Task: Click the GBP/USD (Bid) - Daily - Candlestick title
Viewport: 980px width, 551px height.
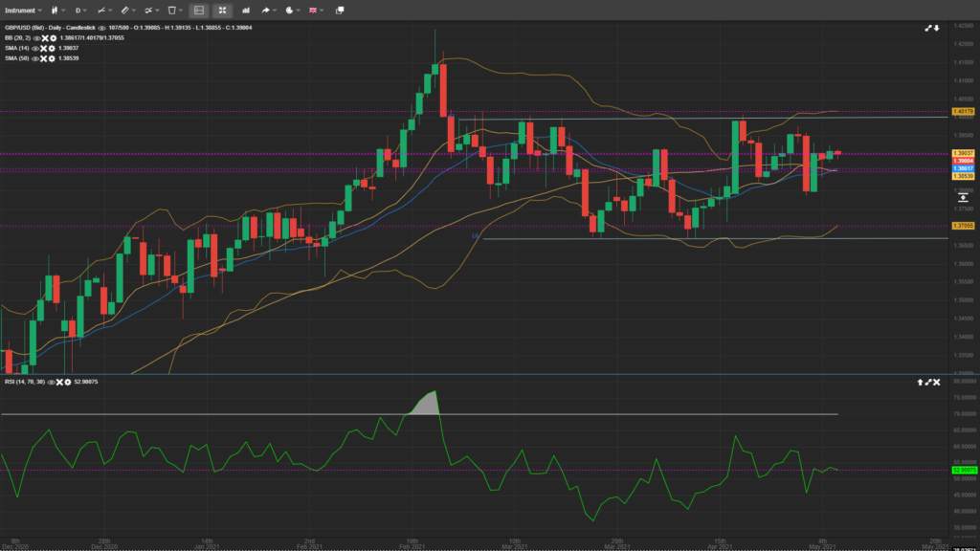Action: coord(50,28)
